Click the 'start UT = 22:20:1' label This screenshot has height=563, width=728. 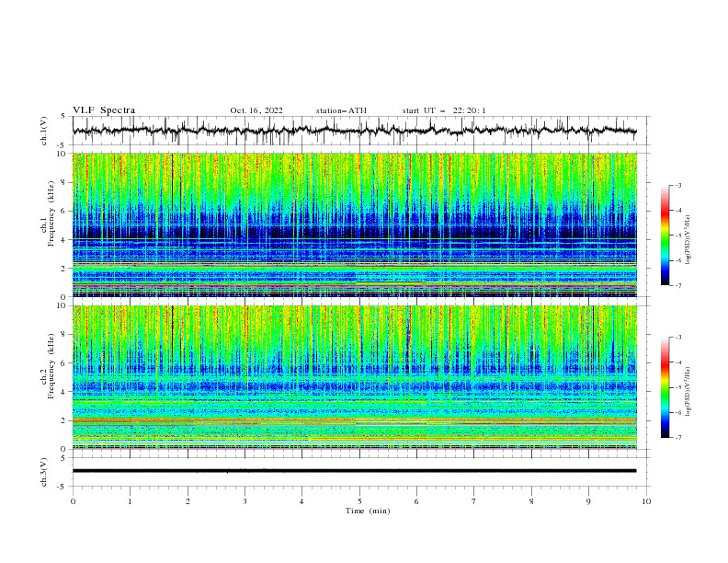(x=444, y=110)
